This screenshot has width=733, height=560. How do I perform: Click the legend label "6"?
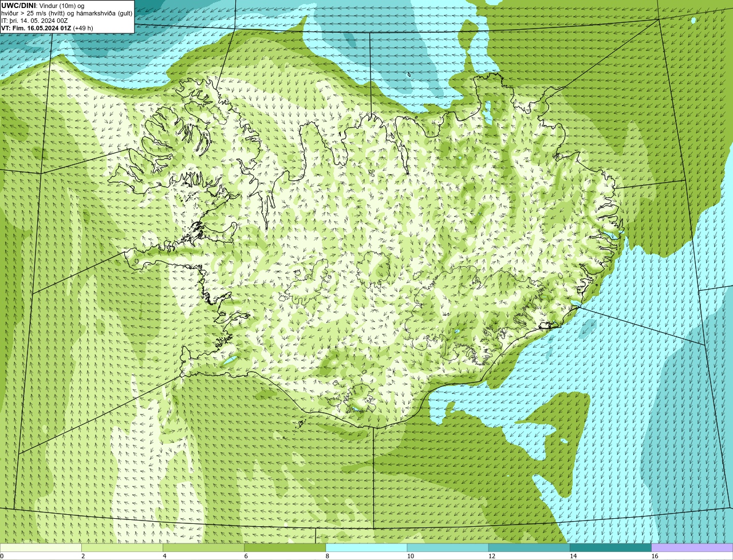(246, 556)
